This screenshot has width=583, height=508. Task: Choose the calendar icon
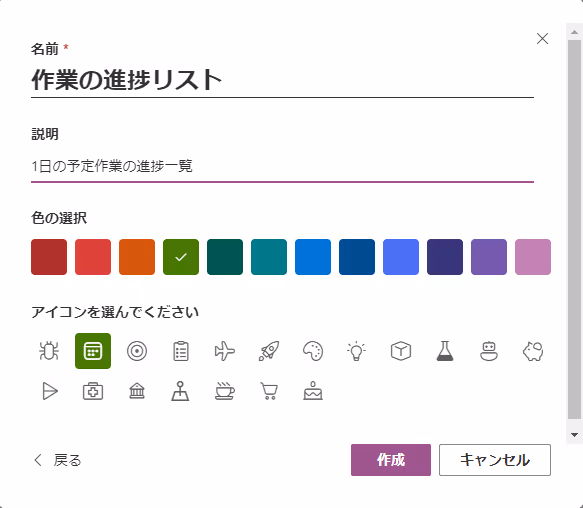pos(93,351)
